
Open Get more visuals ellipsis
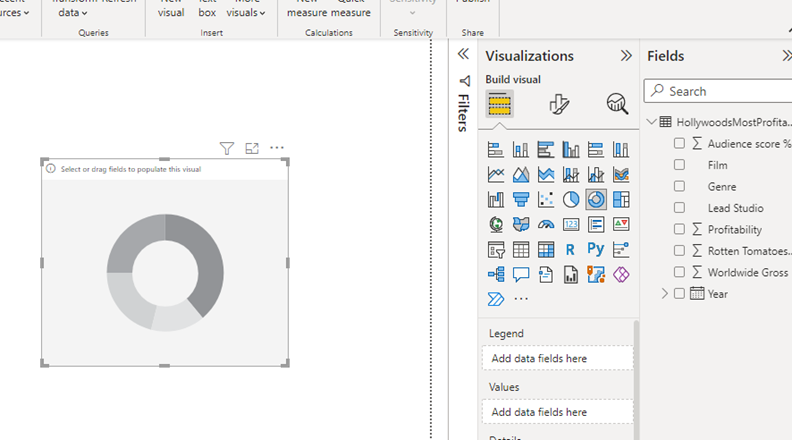(521, 299)
